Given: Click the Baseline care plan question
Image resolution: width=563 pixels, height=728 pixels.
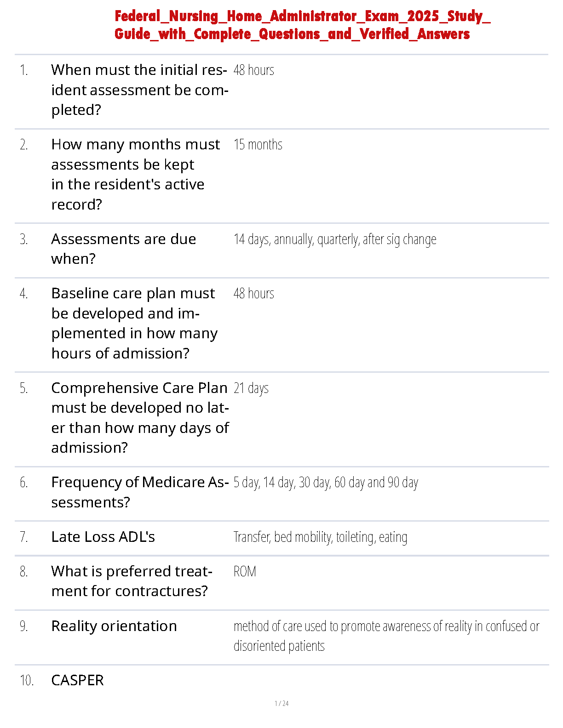Looking at the screenshot, I should tap(134, 323).
